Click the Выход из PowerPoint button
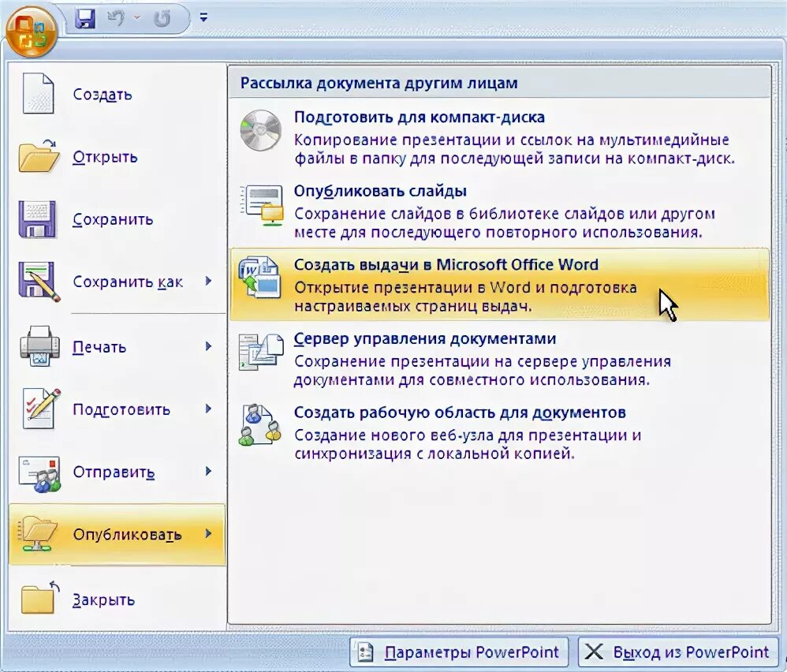The image size is (787, 672). (x=677, y=652)
